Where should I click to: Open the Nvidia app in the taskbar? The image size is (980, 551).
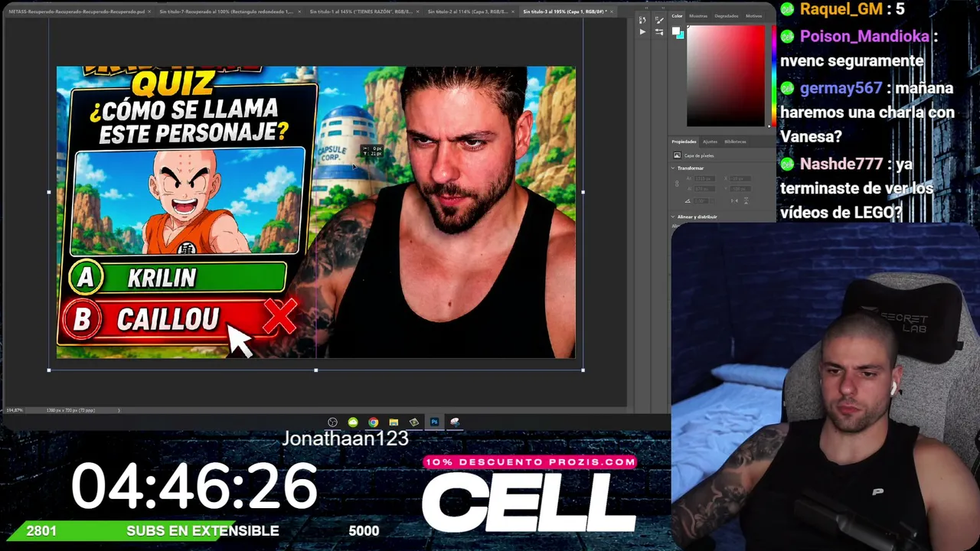pyautogui.click(x=414, y=422)
